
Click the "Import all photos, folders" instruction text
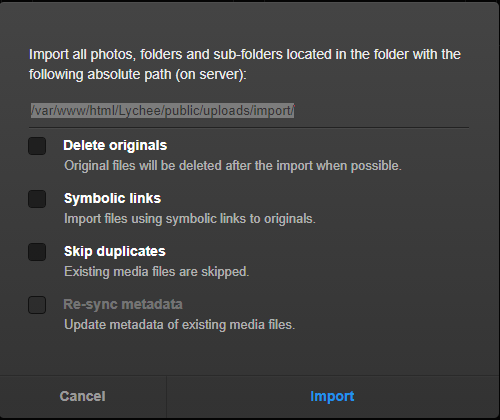pos(245,54)
